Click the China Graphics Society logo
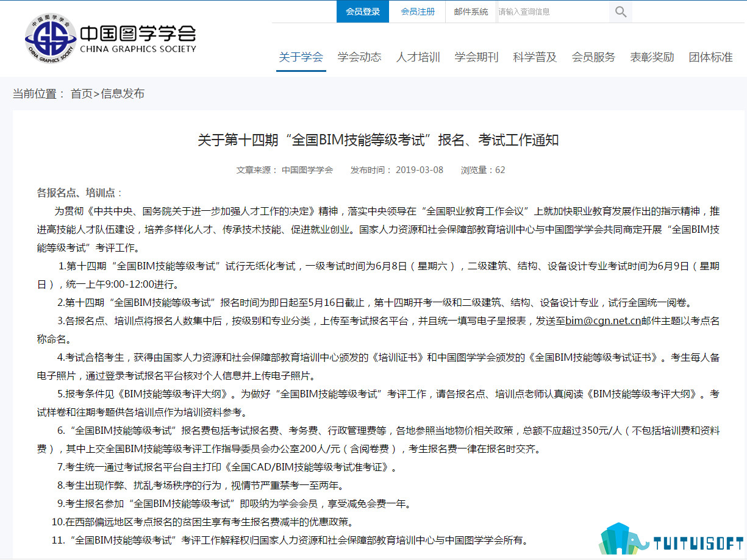 pos(110,40)
